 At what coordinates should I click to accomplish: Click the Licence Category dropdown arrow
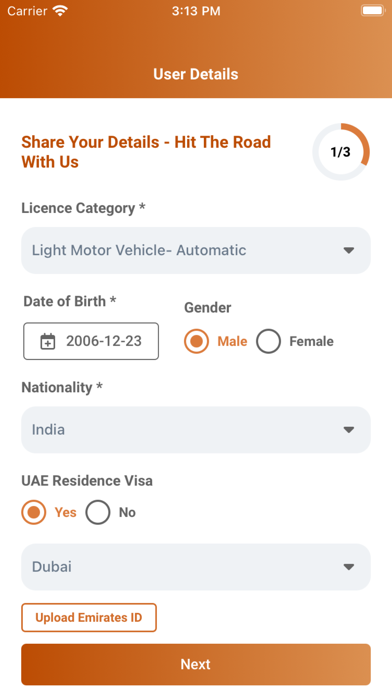click(x=349, y=250)
